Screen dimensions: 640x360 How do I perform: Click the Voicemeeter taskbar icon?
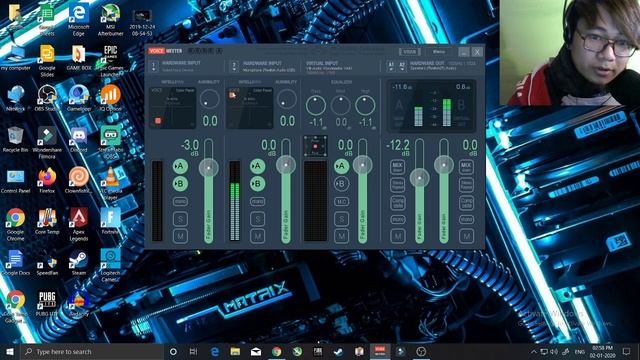[x=380, y=351]
